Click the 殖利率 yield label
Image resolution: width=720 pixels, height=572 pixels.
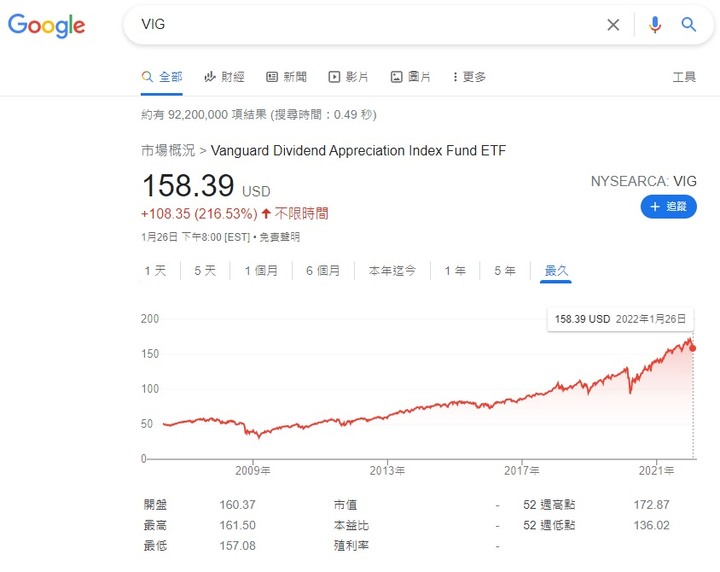pyautogui.click(x=351, y=546)
